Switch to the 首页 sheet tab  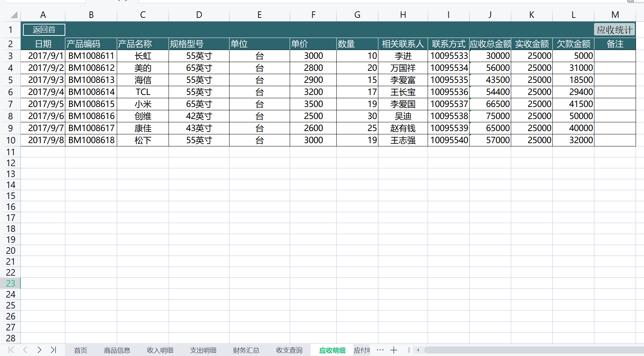(81, 351)
